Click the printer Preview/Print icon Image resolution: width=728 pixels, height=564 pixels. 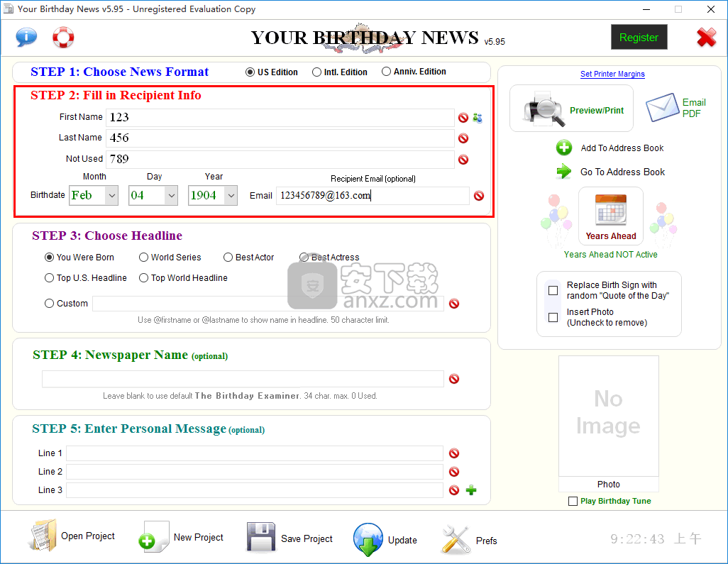click(x=544, y=109)
